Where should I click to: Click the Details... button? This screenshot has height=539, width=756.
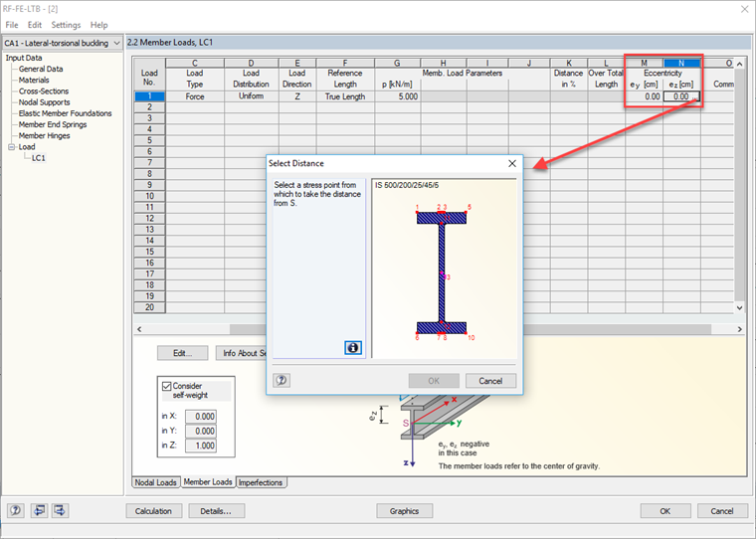click(x=216, y=511)
